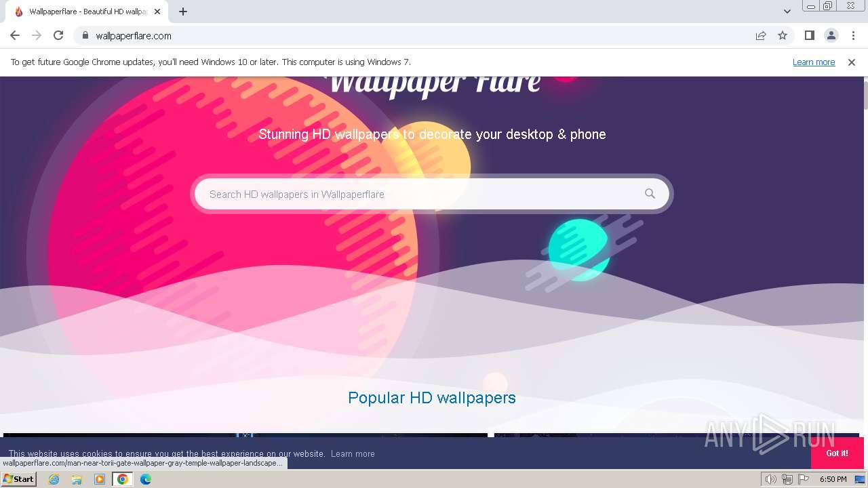Launch Internet Explorer from taskbar
Viewport: 868px width, 488px height.
54,479
